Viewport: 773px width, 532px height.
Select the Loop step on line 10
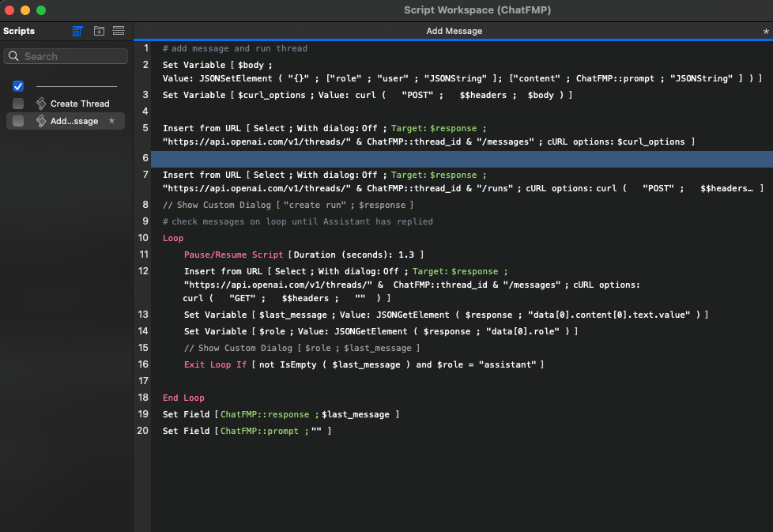coord(173,238)
